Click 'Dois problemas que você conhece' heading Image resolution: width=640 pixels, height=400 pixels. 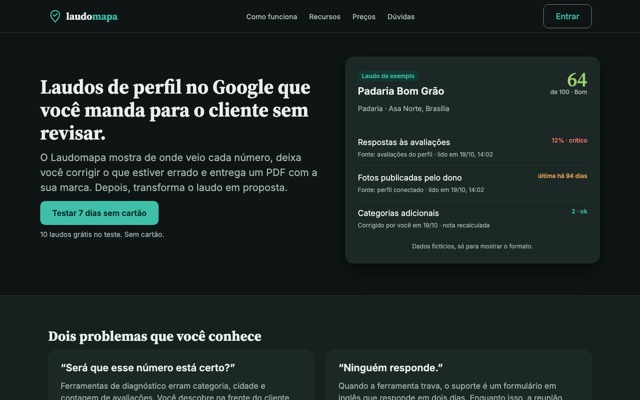click(155, 336)
